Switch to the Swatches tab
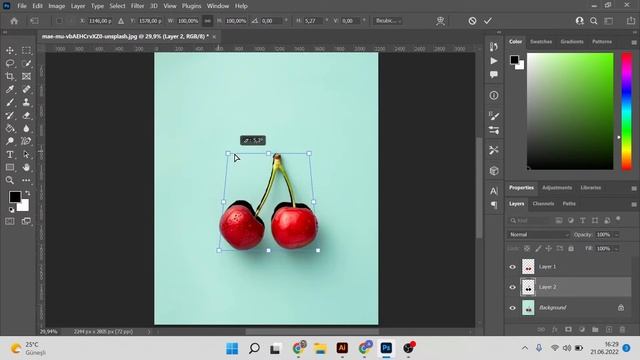Image resolution: width=640 pixels, height=360 pixels. point(541,42)
